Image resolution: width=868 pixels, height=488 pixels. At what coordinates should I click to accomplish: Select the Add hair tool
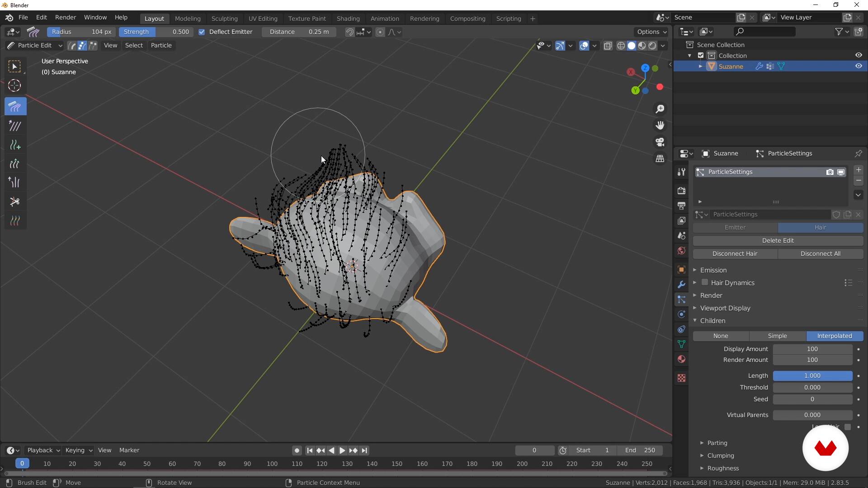click(x=15, y=145)
